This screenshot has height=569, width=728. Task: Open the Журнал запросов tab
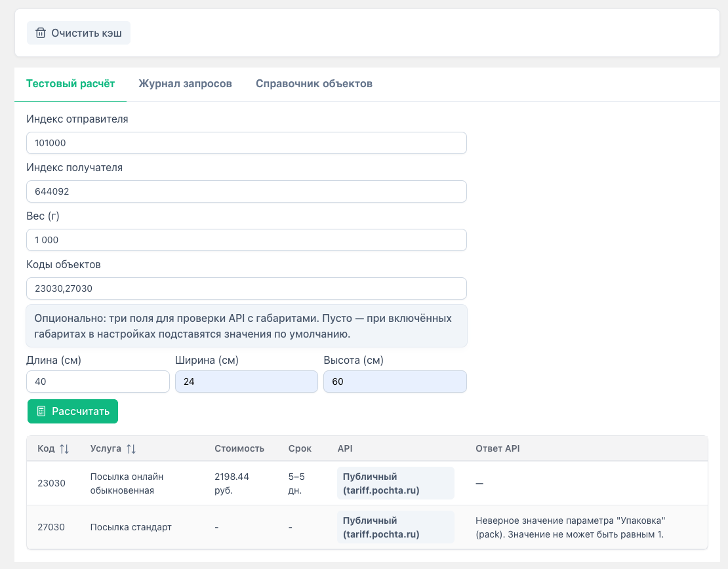click(185, 84)
